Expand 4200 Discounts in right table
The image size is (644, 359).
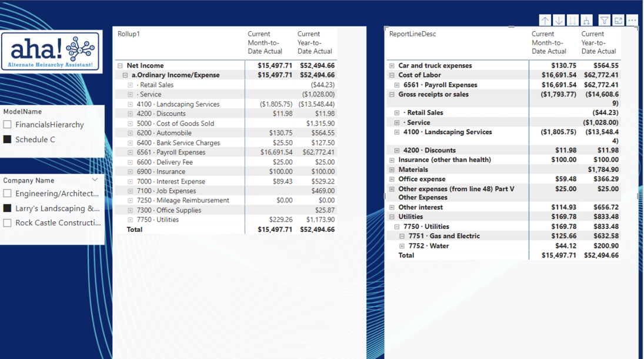tap(397, 151)
